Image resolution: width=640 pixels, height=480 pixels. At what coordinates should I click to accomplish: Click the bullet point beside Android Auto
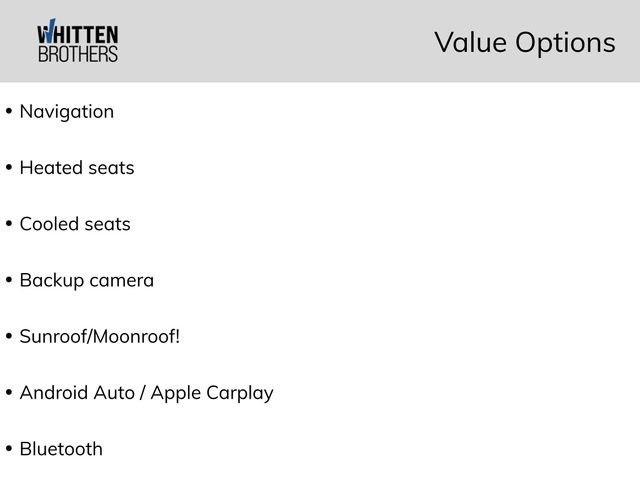[9, 393]
